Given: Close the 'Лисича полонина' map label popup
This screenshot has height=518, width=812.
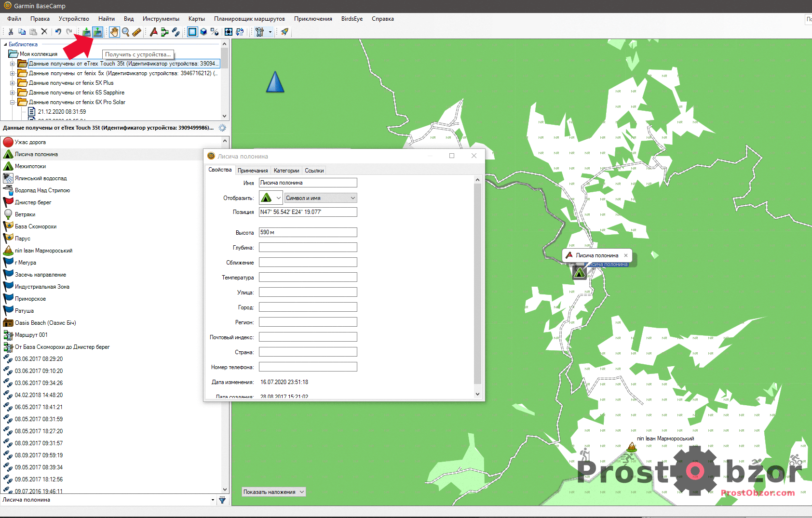Looking at the screenshot, I should tap(626, 255).
